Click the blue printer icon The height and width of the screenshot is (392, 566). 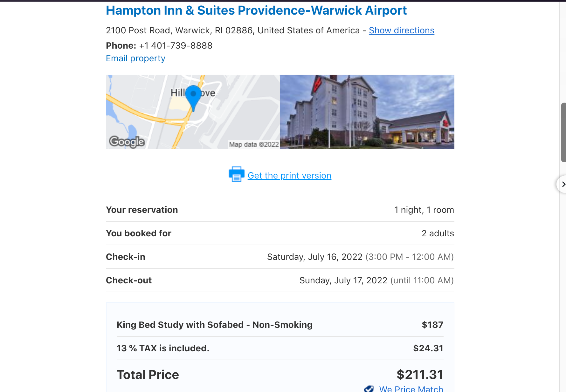[236, 174]
